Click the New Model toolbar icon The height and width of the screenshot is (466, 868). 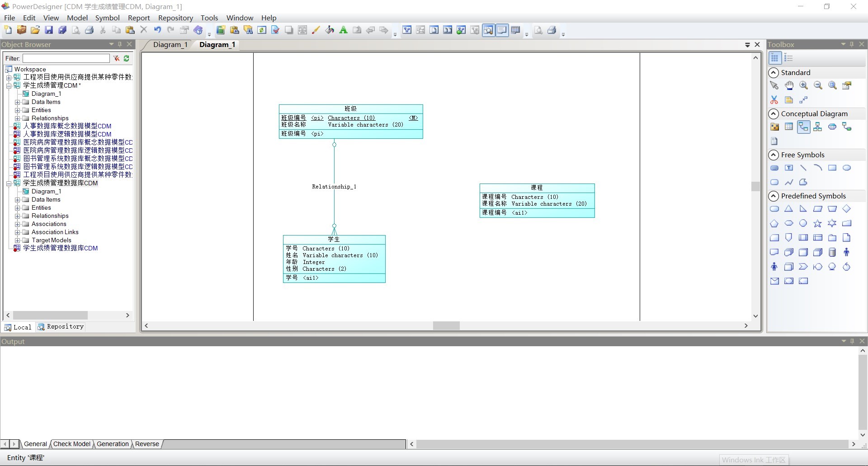[8, 30]
